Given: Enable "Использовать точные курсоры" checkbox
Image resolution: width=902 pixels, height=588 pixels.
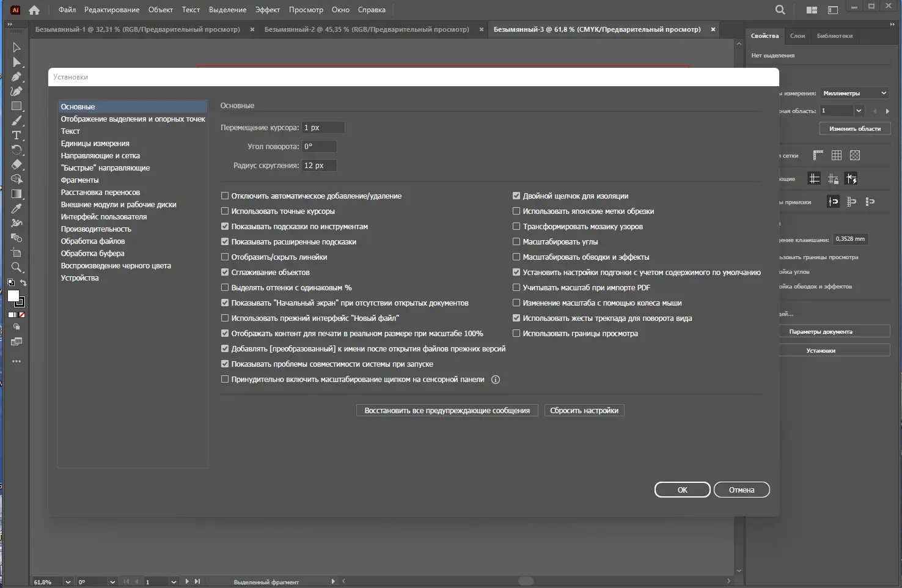Looking at the screenshot, I should (225, 211).
